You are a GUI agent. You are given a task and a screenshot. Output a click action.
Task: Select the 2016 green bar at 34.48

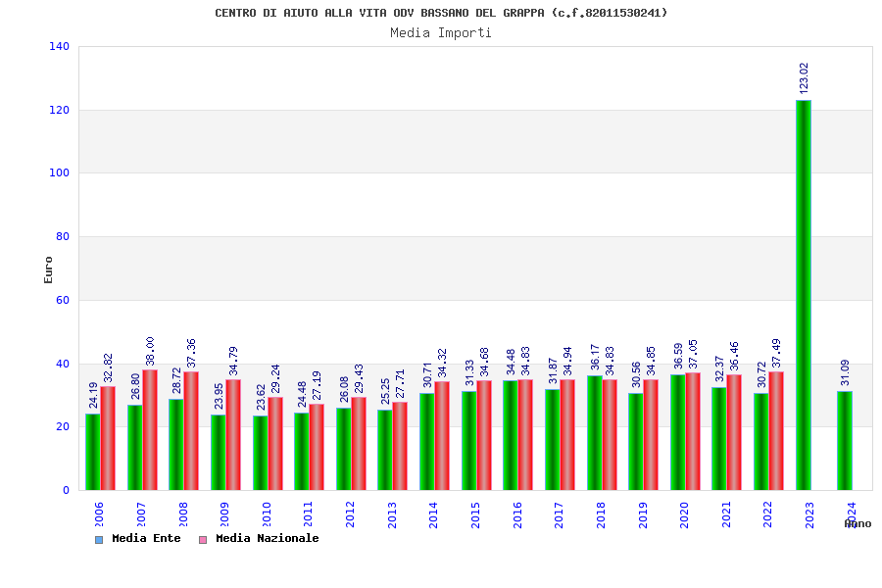[x=511, y=435]
